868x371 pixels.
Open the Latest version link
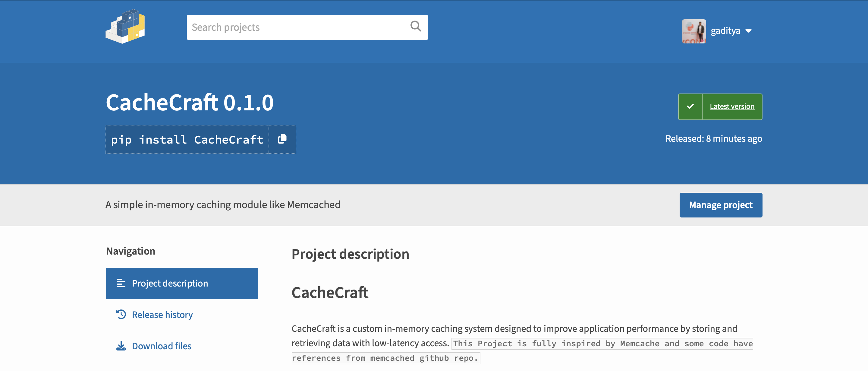(x=732, y=106)
